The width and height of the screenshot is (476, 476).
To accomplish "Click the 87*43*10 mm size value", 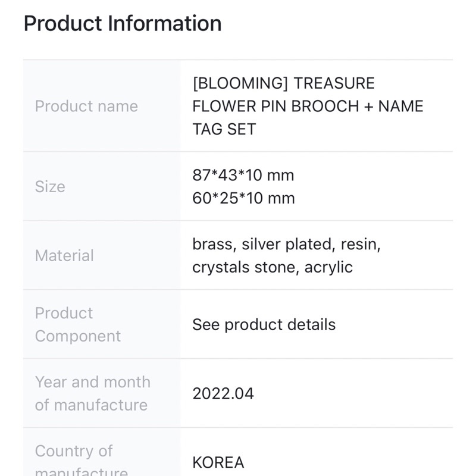I will pos(243,176).
